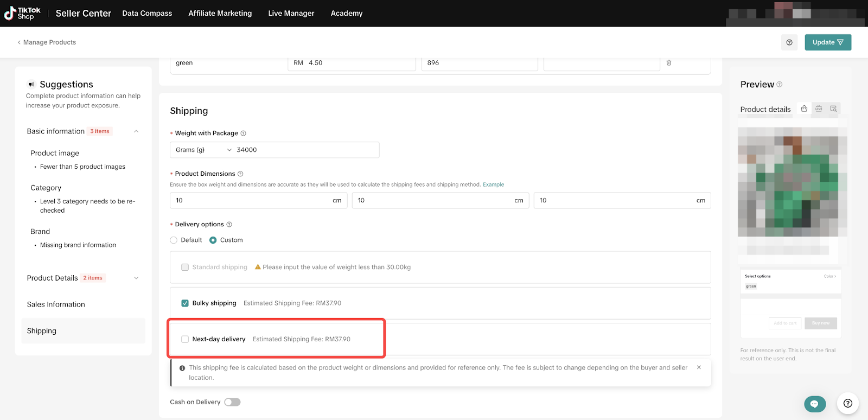Open the green chat support bubble
Screen dimensions: 868x420
[814, 404]
